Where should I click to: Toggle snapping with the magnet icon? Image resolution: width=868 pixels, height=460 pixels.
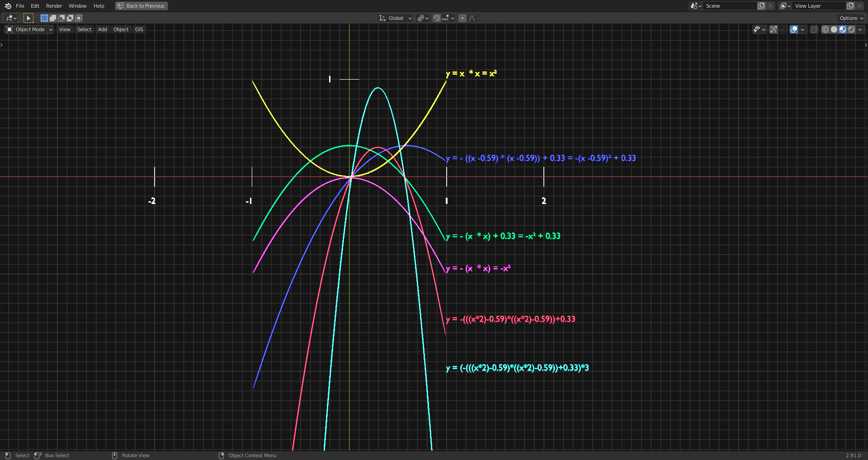pyautogui.click(x=437, y=18)
